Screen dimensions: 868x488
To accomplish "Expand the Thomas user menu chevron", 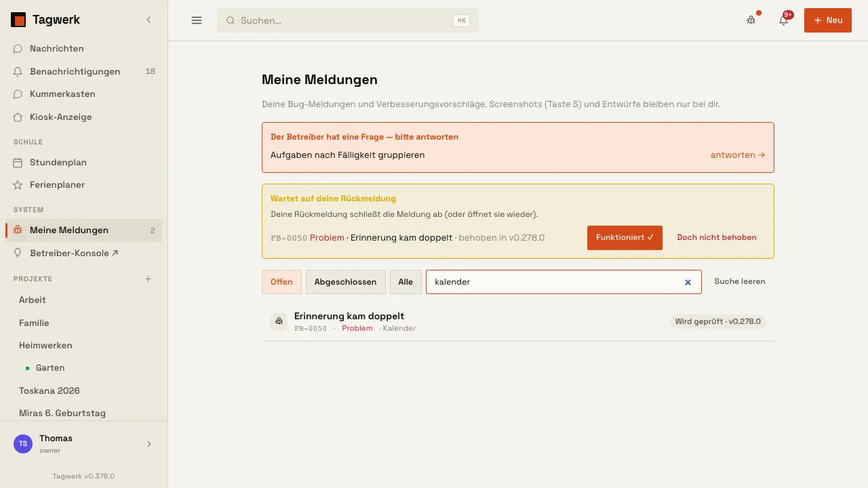I will pos(149,444).
